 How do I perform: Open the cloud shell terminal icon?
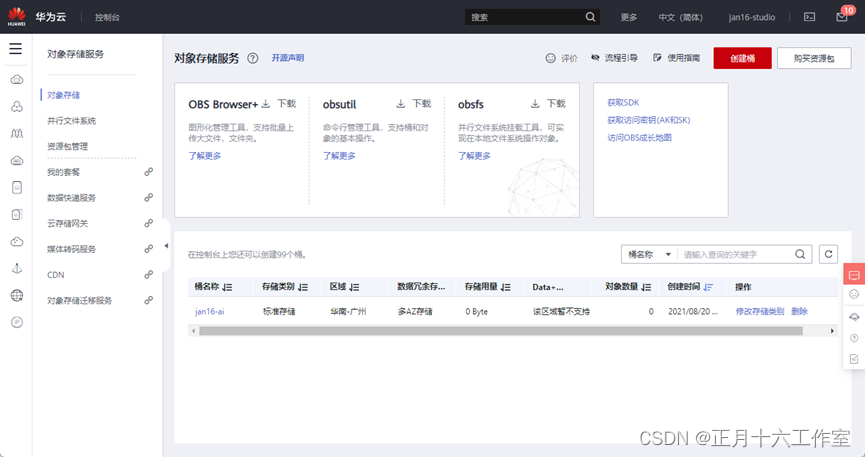[809, 17]
